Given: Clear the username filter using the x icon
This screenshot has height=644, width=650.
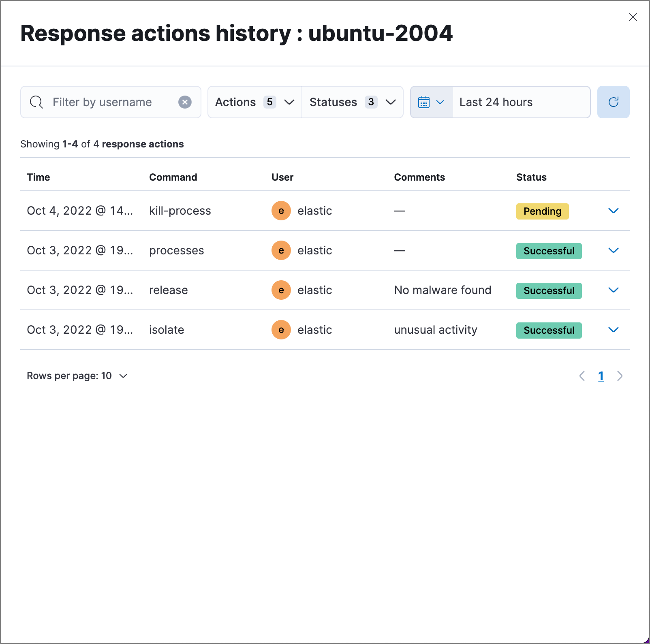Looking at the screenshot, I should 185,102.
